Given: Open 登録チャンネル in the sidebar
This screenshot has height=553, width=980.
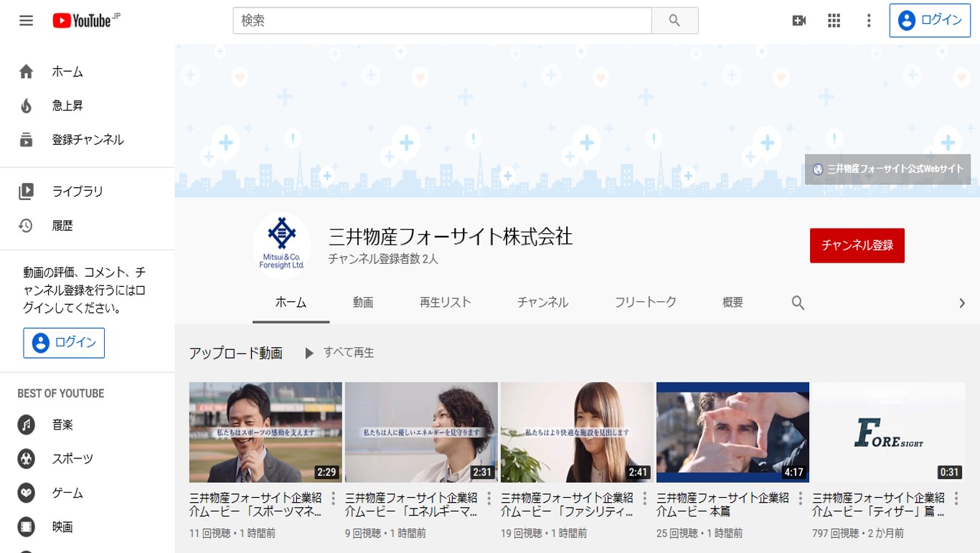Looking at the screenshot, I should tap(88, 140).
